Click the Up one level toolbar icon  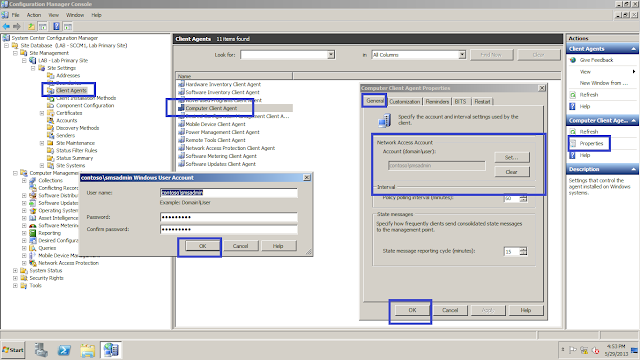(31, 27)
